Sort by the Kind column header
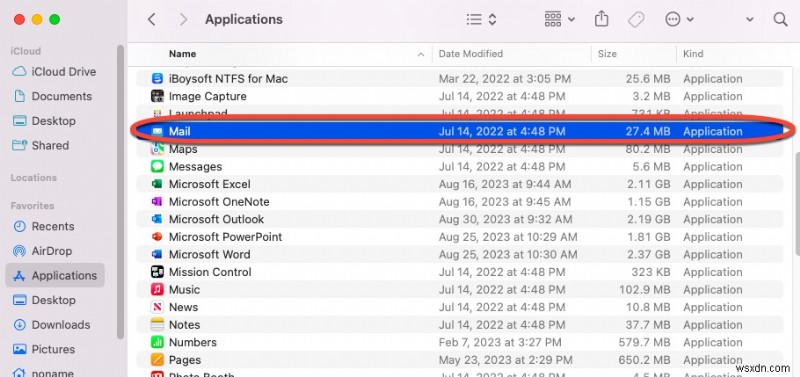 (693, 54)
